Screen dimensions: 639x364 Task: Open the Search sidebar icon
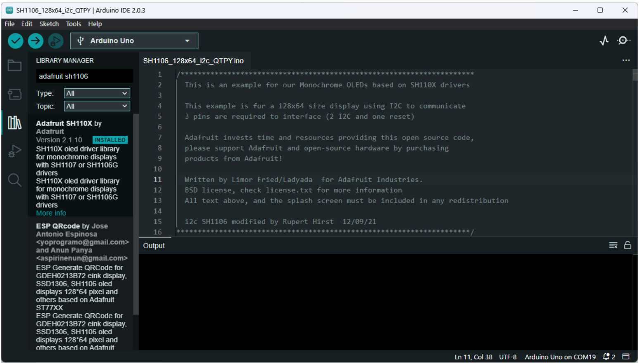[14, 180]
